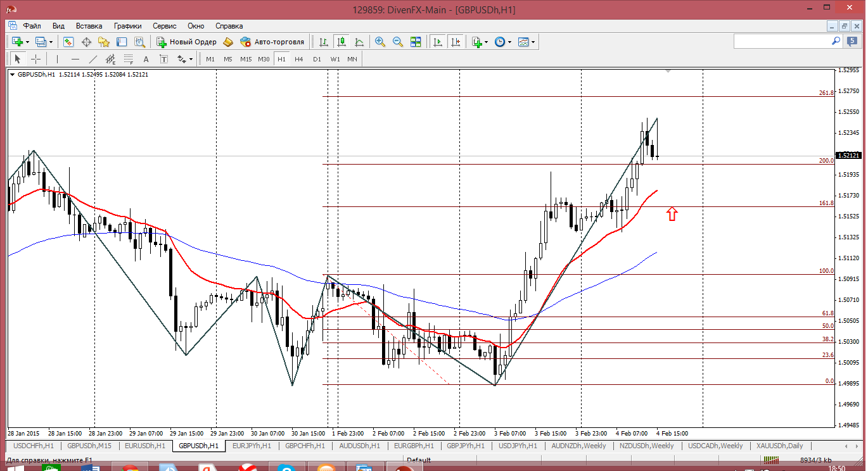Image resolution: width=868 pixels, height=471 pixels.
Task: Select the Fibonacci retracement tool
Action: point(129,59)
